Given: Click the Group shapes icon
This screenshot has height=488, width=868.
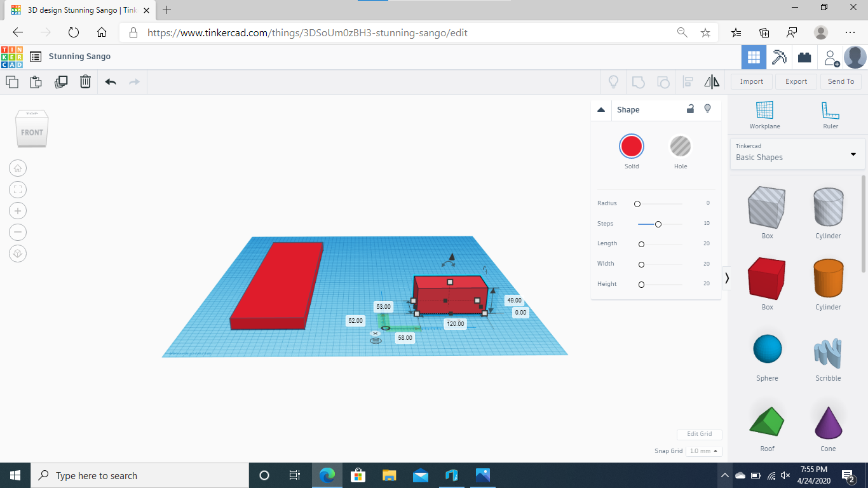Looking at the screenshot, I should tap(638, 81).
